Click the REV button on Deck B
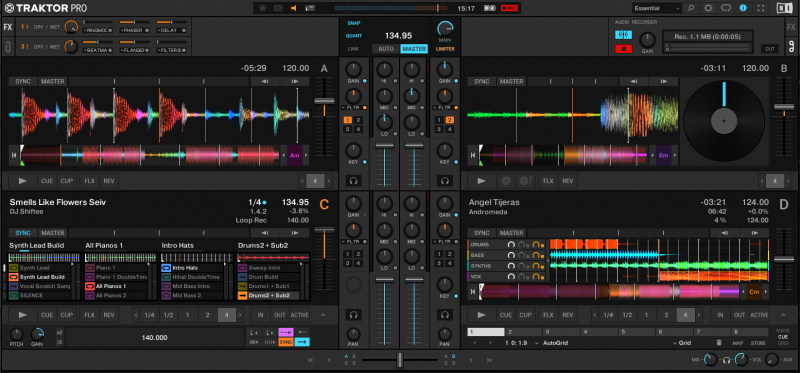 click(x=567, y=181)
